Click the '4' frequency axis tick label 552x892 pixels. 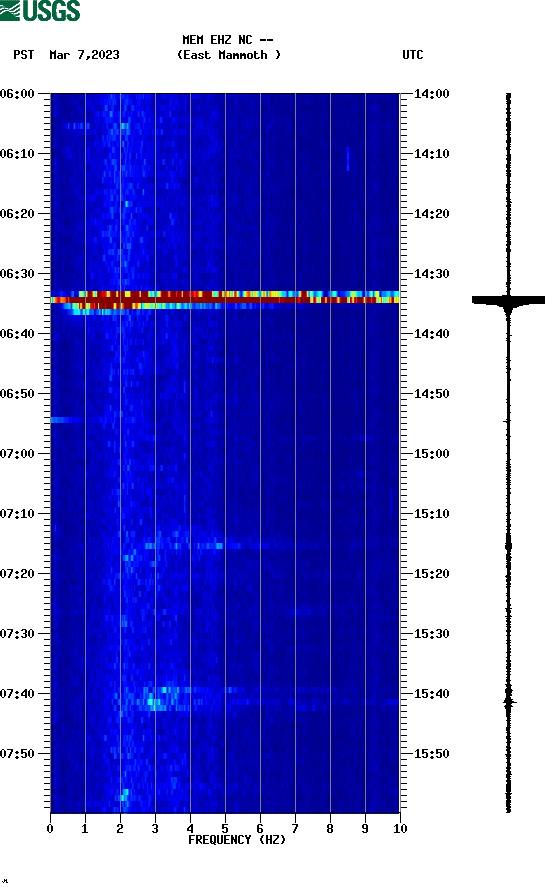pos(190,829)
